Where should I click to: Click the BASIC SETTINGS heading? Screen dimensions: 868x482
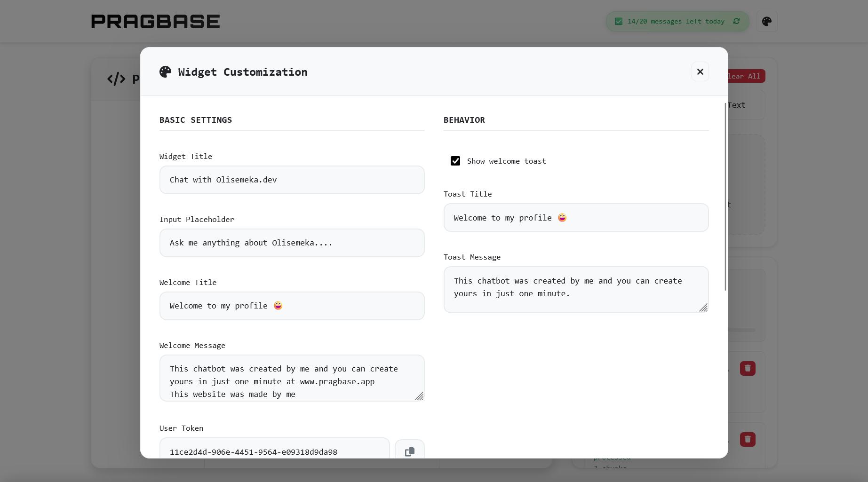point(196,120)
